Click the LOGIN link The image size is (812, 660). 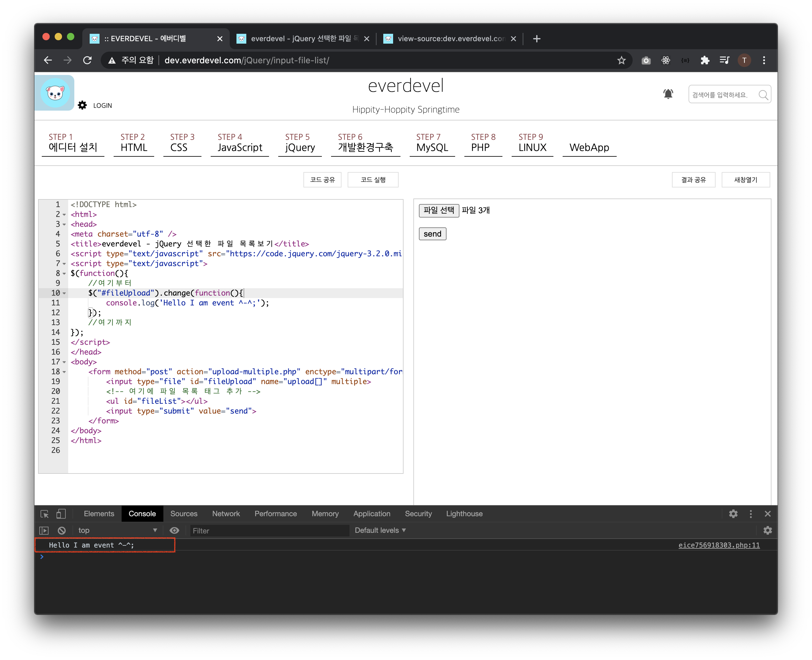click(x=103, y=106)
